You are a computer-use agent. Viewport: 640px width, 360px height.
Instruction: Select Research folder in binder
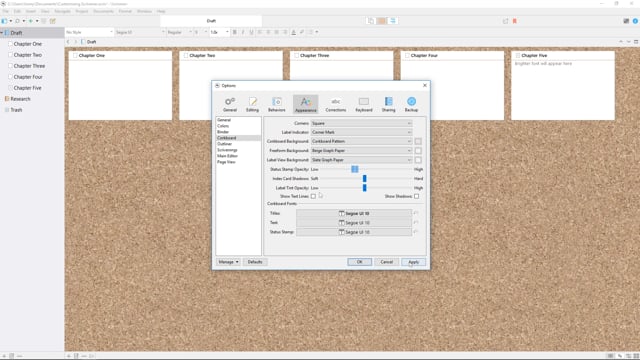(x=20, y=99)
